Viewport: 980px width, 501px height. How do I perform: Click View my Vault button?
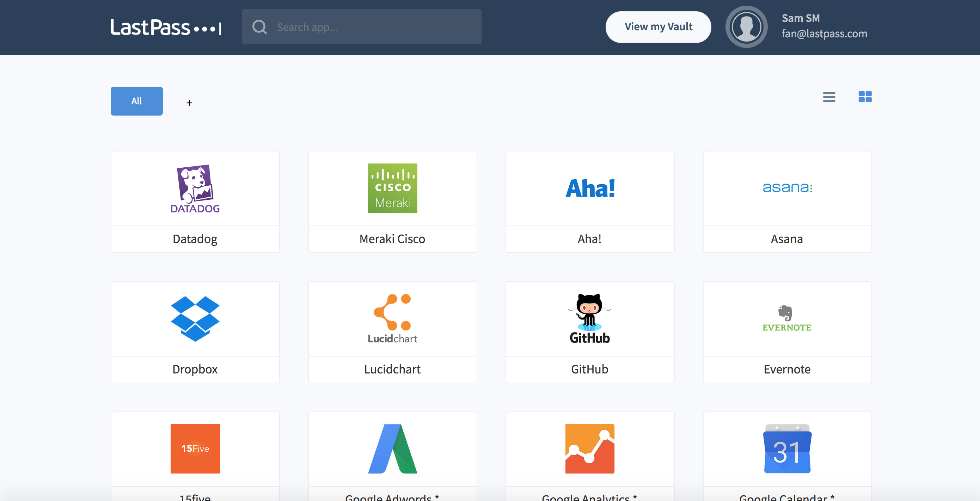658,27
